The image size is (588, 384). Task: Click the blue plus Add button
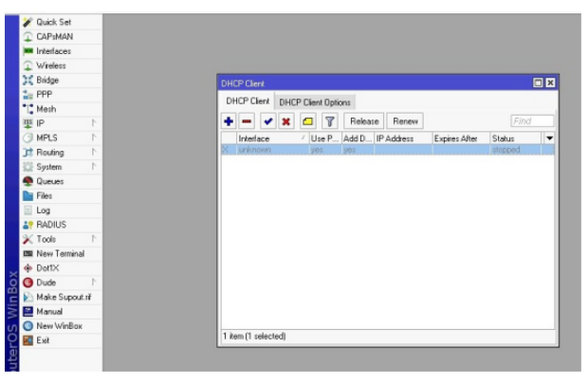click(x=228, y=121)
